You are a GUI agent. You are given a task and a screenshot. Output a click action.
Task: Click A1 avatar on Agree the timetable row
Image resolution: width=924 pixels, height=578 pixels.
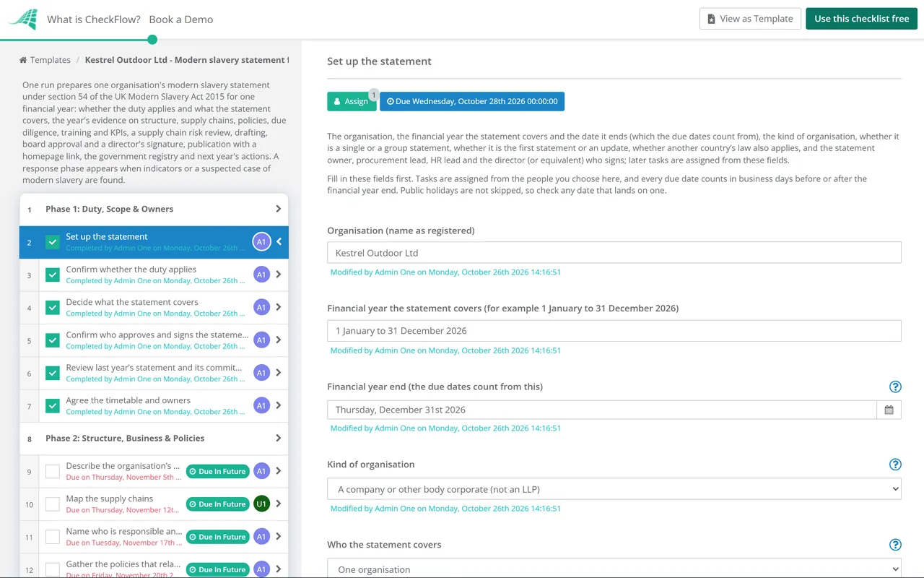tap(261, 405)
